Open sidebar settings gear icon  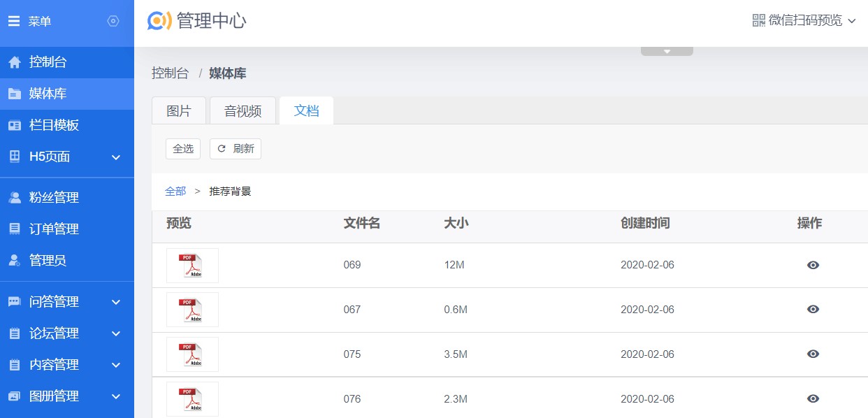113,22
